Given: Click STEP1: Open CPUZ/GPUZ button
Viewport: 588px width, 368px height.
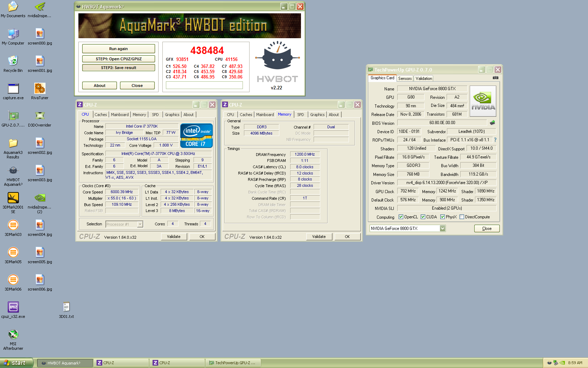Looking at the screenshot, I should coord(118,59).
